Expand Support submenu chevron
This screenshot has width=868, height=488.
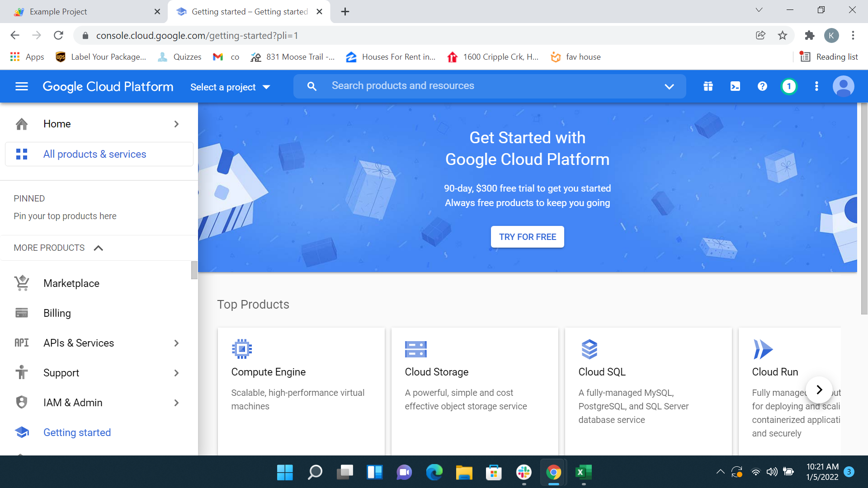pos(176,373)
